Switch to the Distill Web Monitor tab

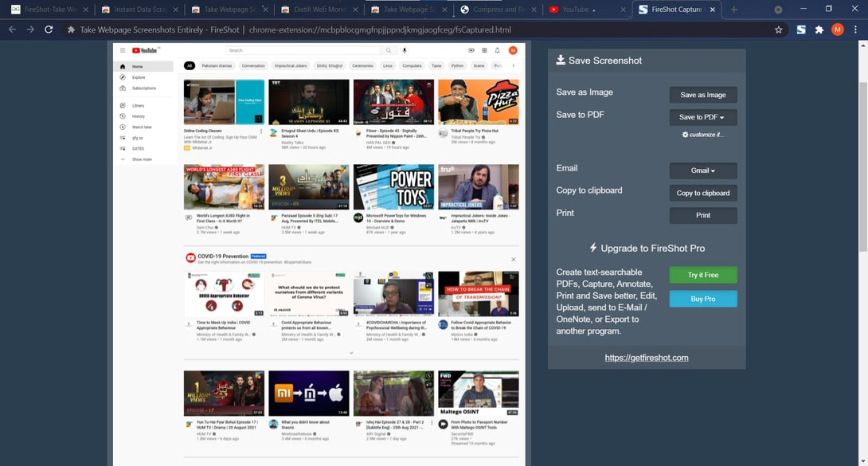(319, 10)
